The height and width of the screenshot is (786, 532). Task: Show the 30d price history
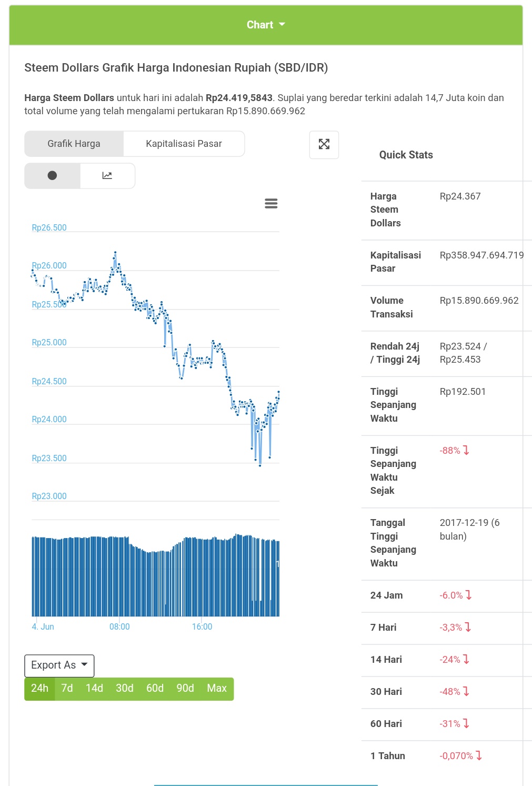coord(125,689)
